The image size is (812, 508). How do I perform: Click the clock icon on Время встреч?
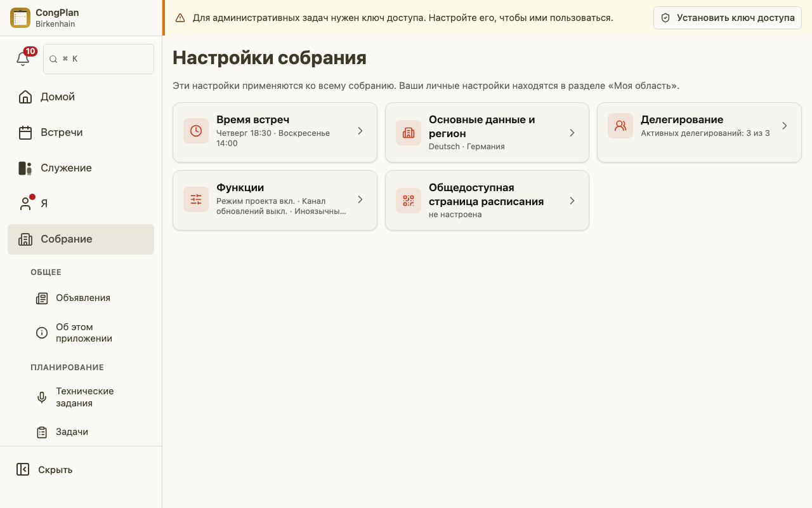(x=196, y=131)
